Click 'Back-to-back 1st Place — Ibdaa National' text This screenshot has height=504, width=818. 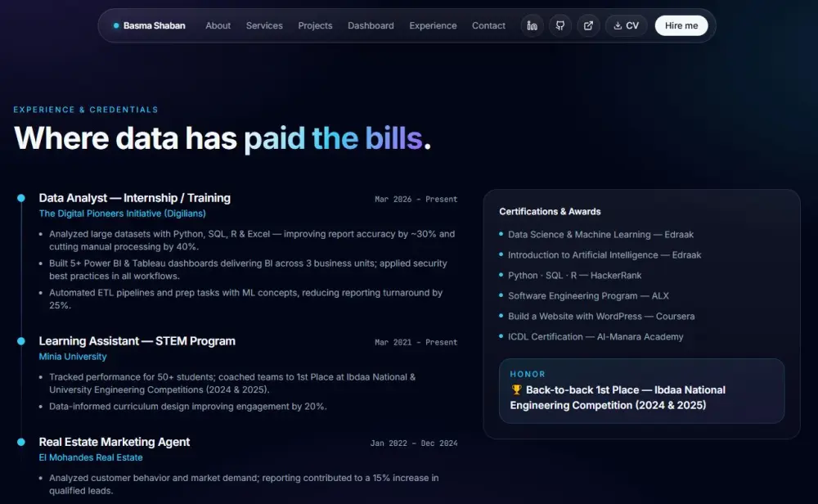click(x=626, y=389)
